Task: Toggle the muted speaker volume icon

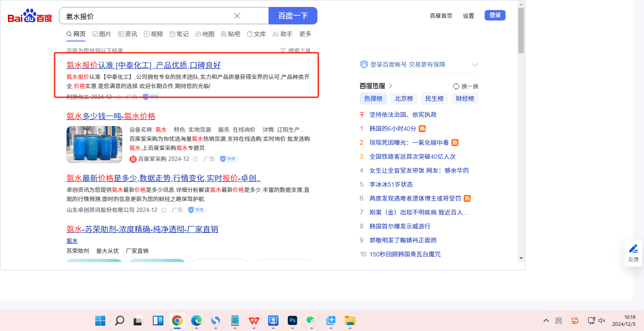Action: (x=602, y=321)
